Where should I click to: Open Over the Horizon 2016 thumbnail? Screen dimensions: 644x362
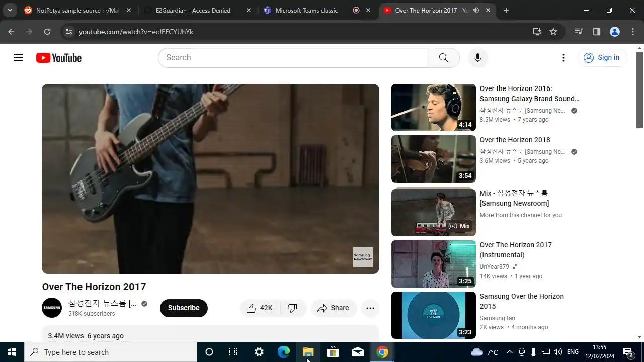pos(434,108)
